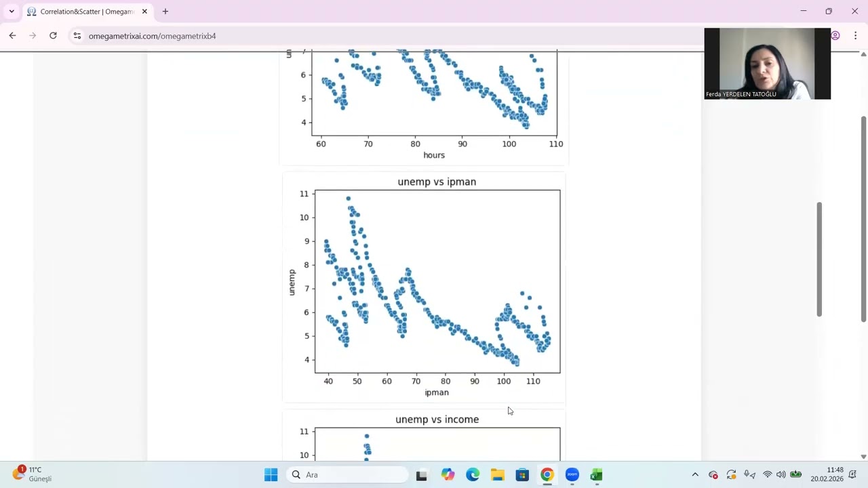
Task: Click the taskbar Ara search box
Action: (347, 474)
